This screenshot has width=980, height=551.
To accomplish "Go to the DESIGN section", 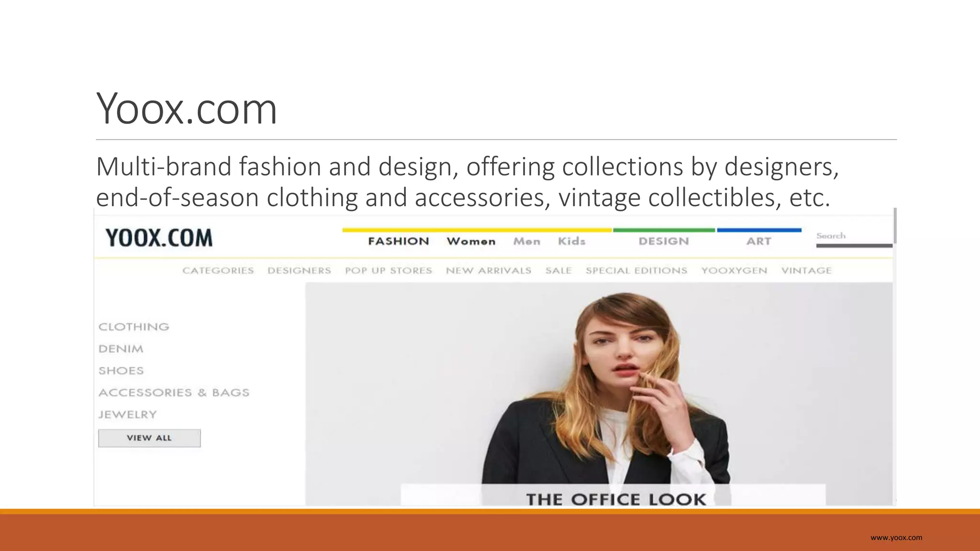I will [664, 242].
